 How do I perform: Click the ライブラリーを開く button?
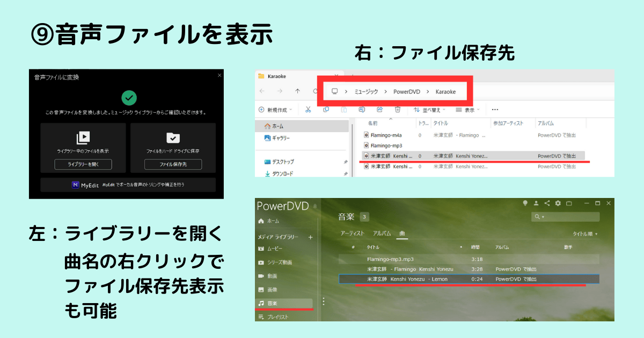tap(83, 164)
